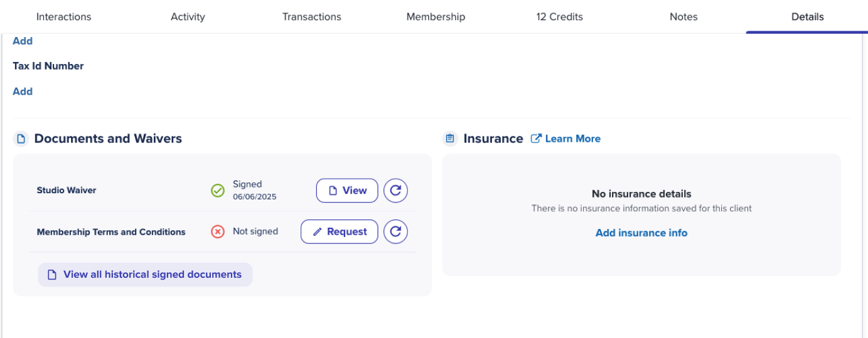This screenshot has width=868, height=338.
Task: Request signature for Membership Terms and Conditions
Action: (340, 231)
